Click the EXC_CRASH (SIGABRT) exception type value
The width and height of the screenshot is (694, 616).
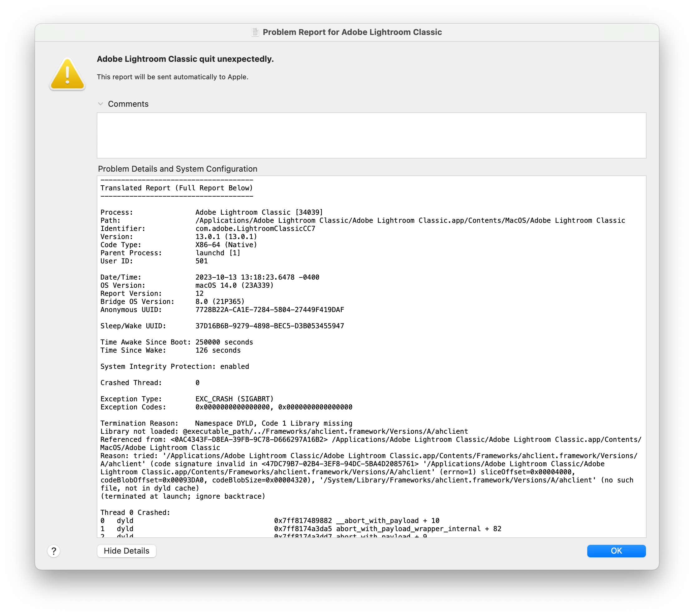click(234, 399)
